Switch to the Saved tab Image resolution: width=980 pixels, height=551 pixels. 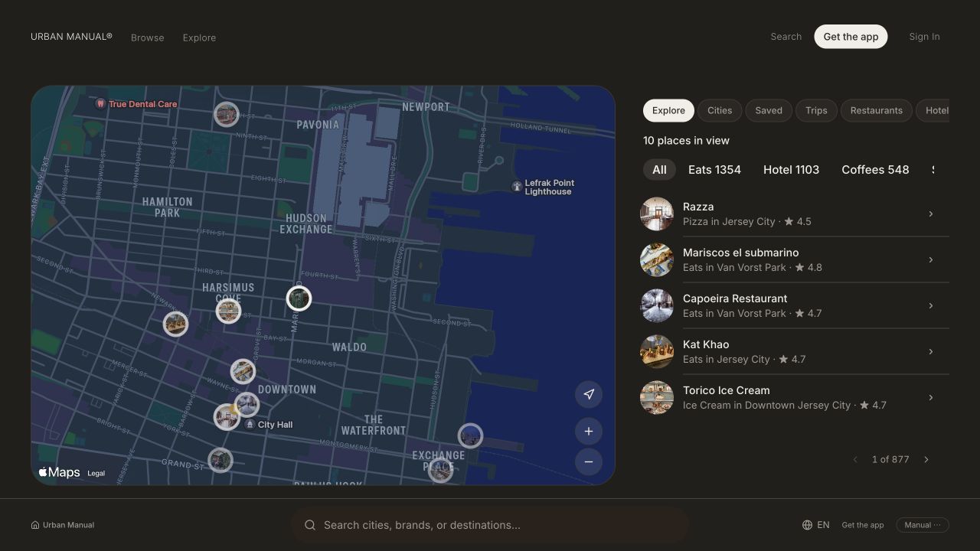click(x=769, y=110)
